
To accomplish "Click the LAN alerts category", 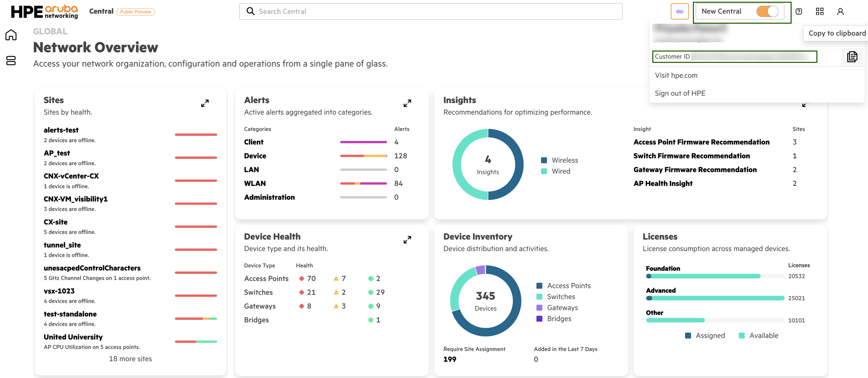I will point(251,169).
